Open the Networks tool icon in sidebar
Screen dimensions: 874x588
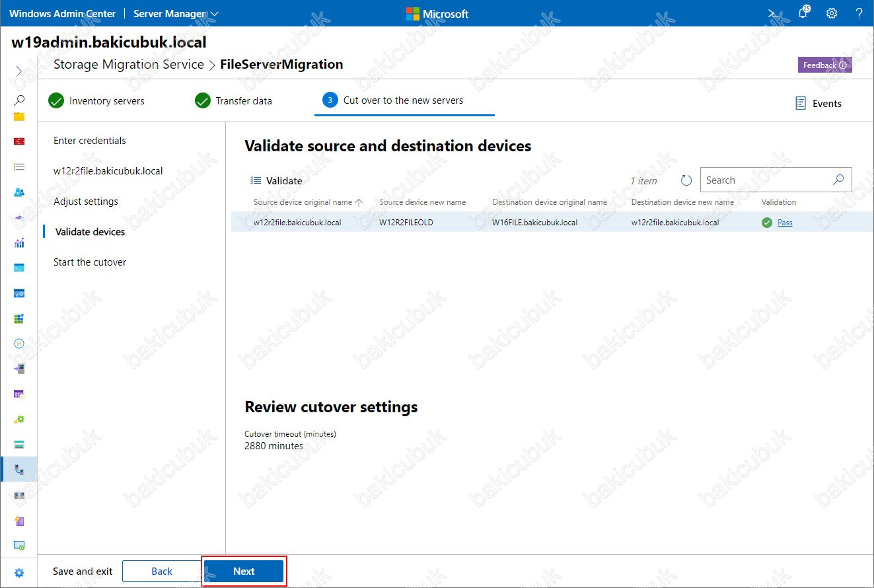pos(19,217)
